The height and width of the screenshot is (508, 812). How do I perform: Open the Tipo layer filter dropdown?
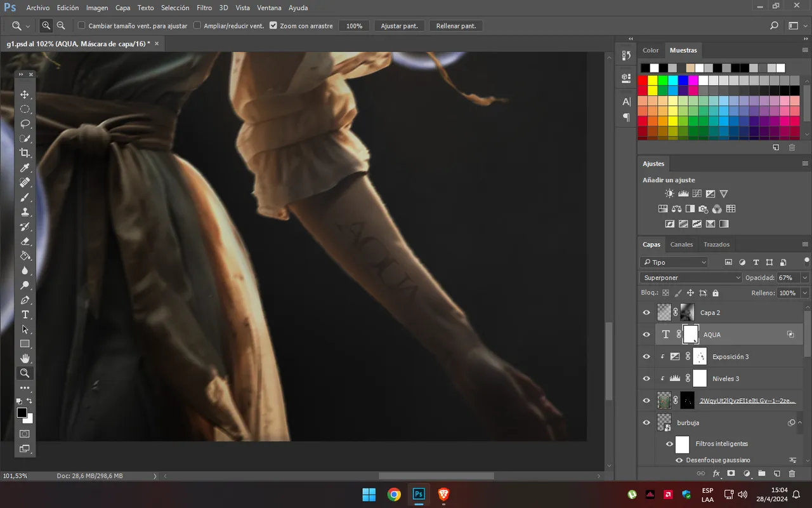[674, 262]
